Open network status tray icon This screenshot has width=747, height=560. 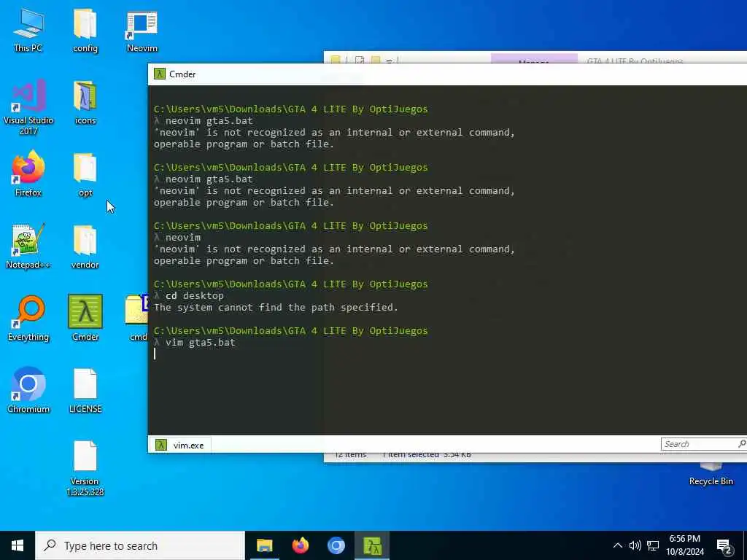tap(653, 545)
